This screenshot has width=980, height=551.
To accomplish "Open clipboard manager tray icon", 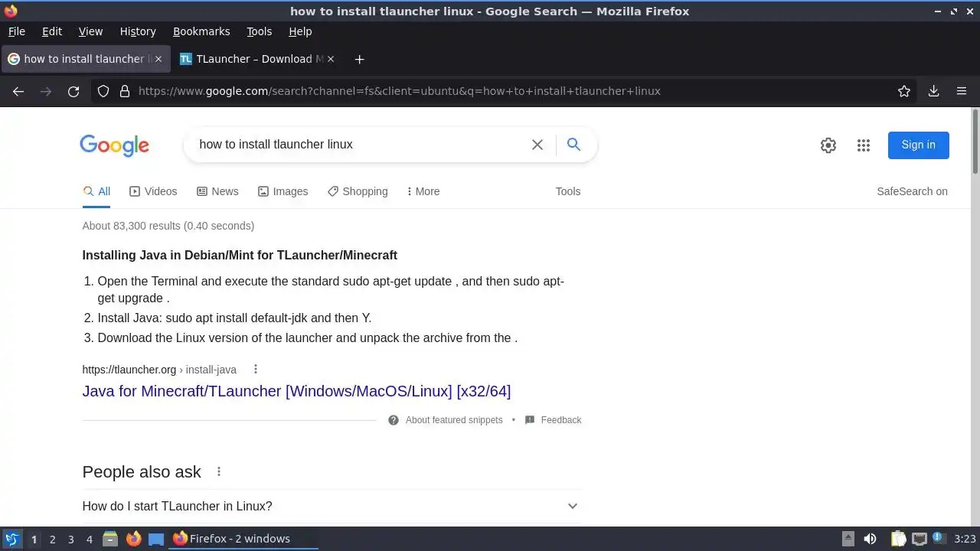I will [x=898, y=539].
